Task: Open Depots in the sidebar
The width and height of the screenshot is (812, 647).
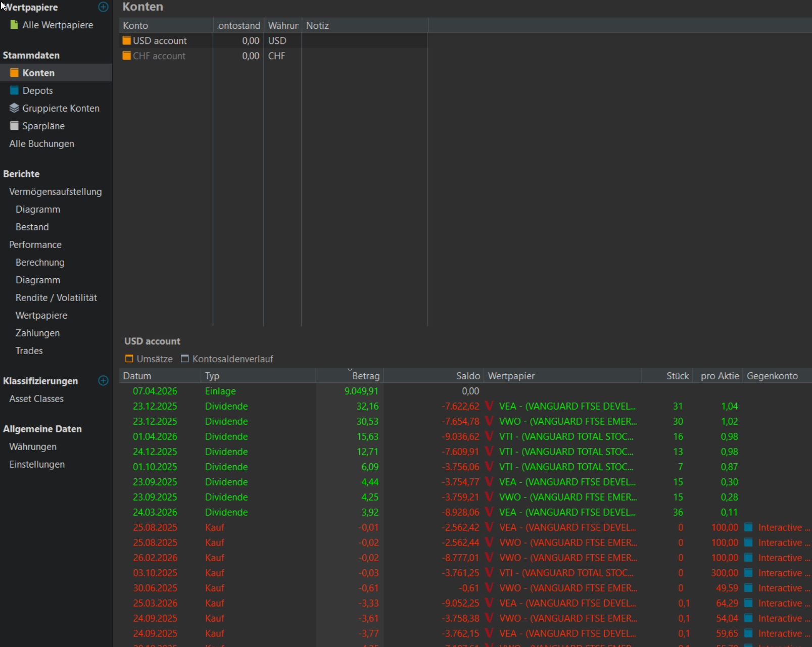Action: [37, 90]
